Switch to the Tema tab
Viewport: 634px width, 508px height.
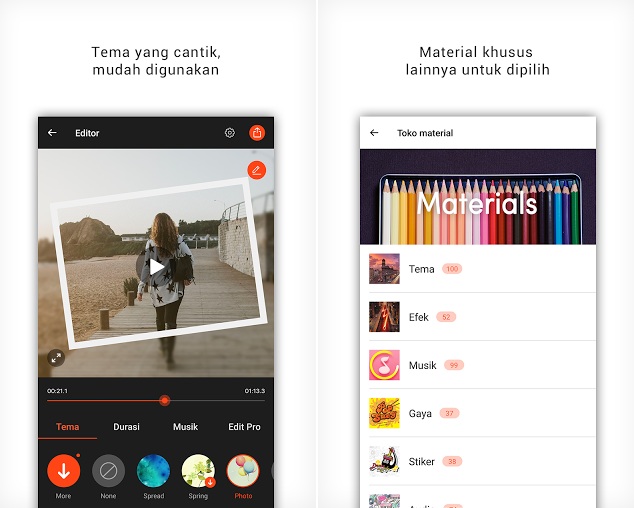tap(68, 427)
